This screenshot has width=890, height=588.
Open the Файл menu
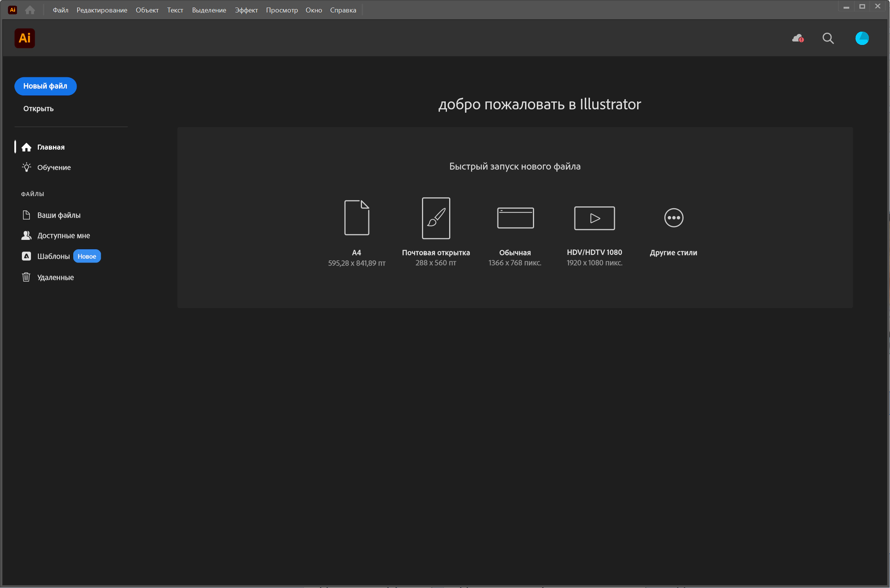[x=60, y=10]
